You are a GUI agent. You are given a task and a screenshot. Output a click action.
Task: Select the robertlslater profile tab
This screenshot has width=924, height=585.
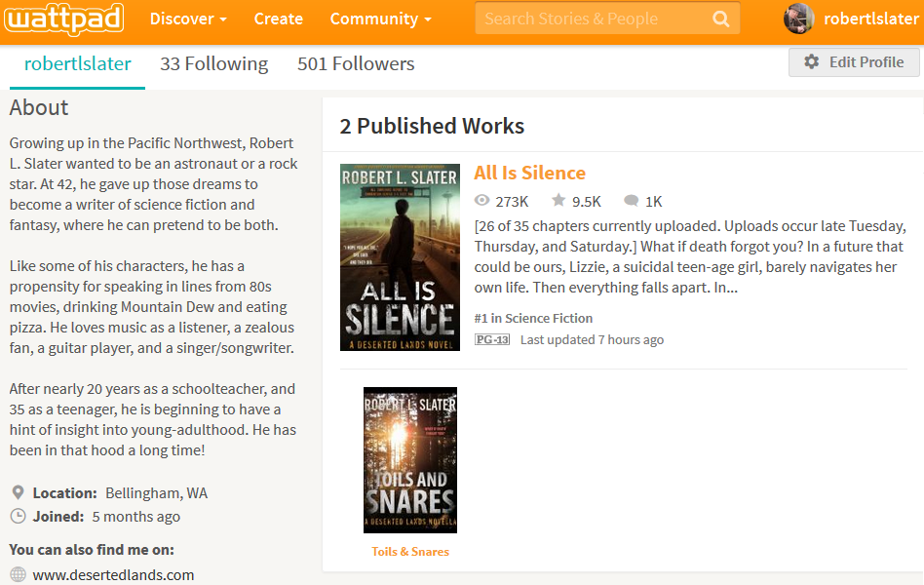[x=77, y=63]
